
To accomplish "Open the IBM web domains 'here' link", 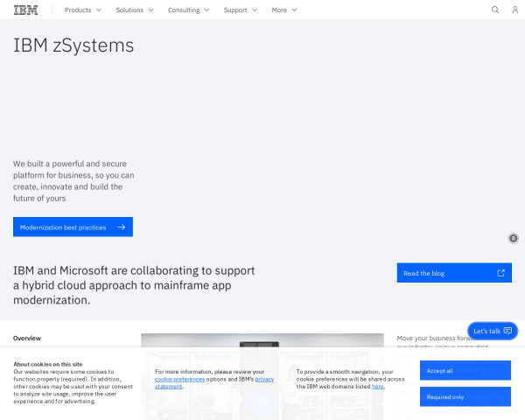I will point(378,386).
